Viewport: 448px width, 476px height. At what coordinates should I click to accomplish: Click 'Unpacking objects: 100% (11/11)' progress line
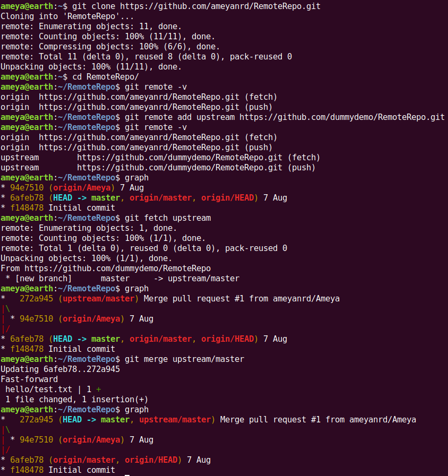[91, 67]
